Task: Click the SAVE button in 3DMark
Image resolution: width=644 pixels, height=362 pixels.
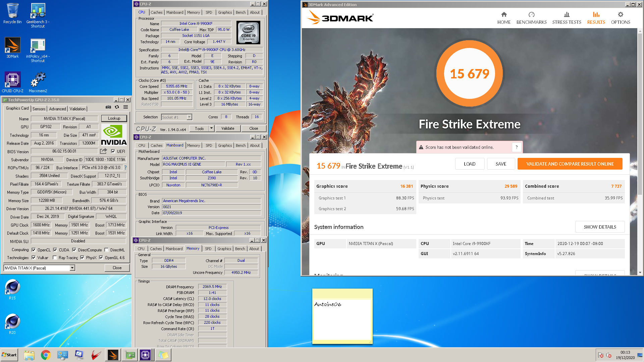Action: [x=501, y=164]
